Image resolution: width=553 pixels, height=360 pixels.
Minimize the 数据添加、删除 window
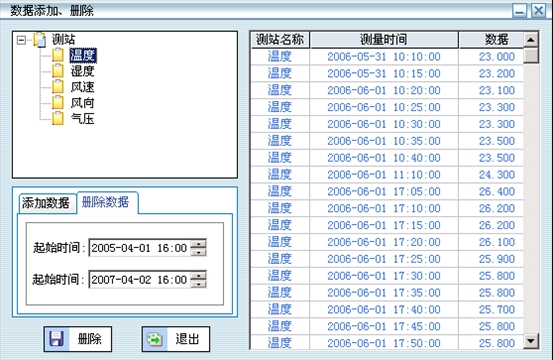tap(519, 11)
